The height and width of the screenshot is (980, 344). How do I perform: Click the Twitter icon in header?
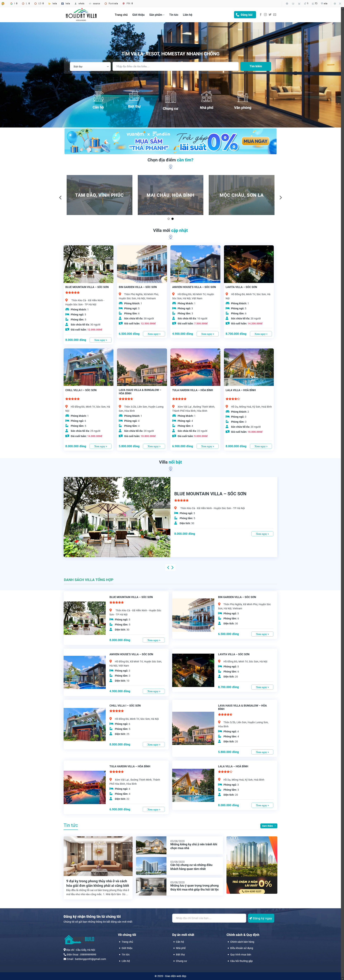[x=270, y=15]
